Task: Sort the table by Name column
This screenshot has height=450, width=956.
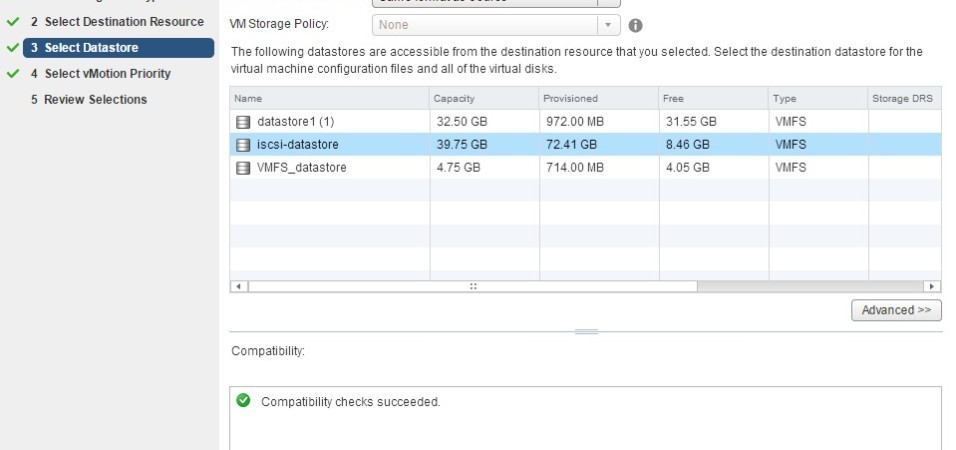Action: (330, 98)
